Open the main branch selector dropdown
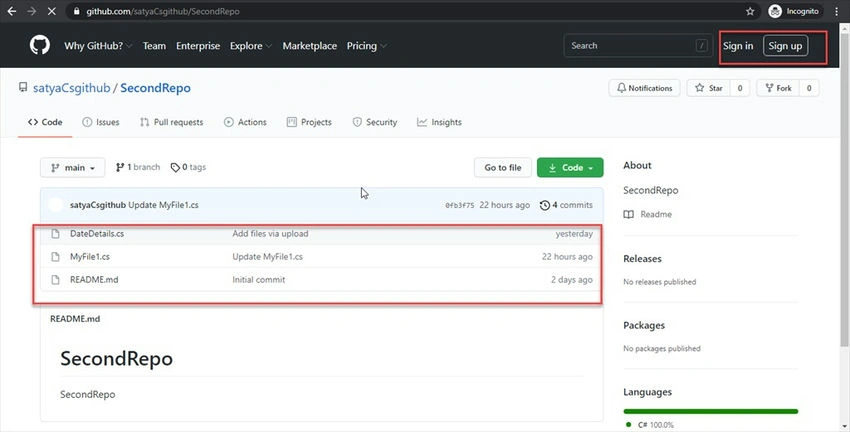This screenshot has height=432, width=850. pos(73,167)
